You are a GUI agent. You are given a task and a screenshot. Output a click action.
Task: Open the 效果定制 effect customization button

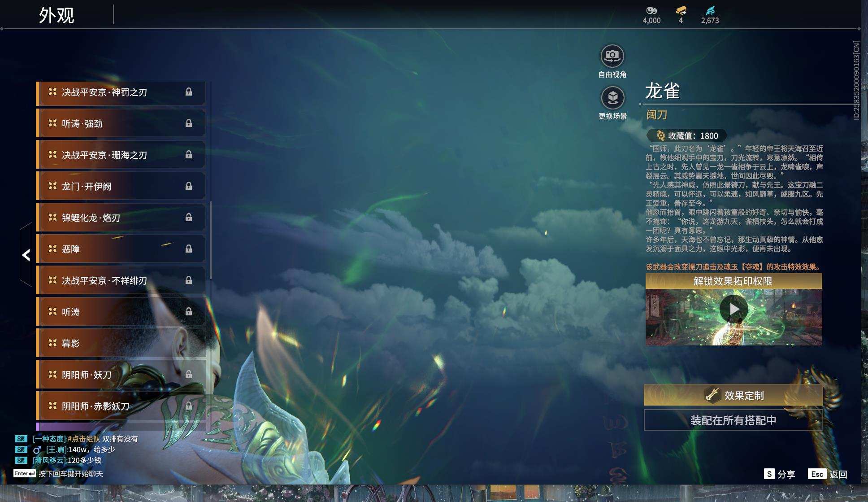pyautogui.click(x=733, y=395)
